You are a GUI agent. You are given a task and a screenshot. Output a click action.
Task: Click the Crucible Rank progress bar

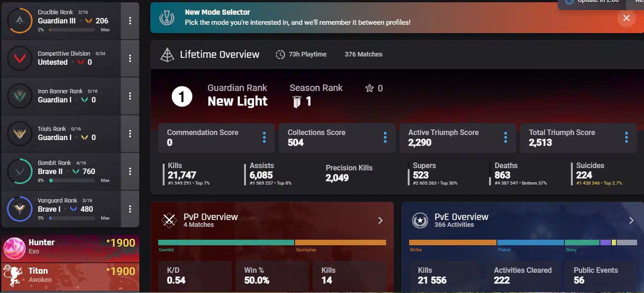72,30
